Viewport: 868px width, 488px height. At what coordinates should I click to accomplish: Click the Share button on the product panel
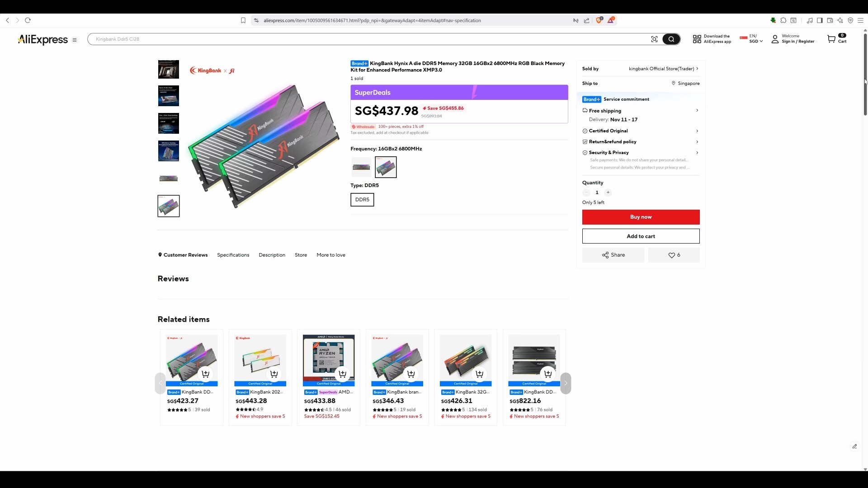(613, 255)
